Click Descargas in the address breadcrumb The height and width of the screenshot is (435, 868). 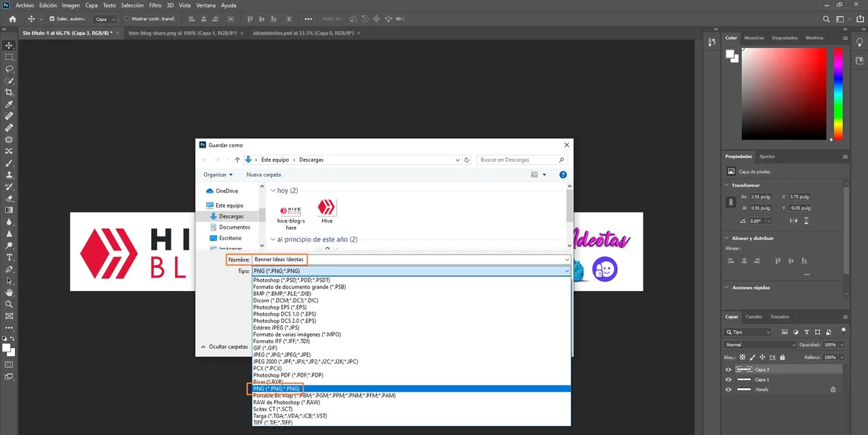pos(311,160)
